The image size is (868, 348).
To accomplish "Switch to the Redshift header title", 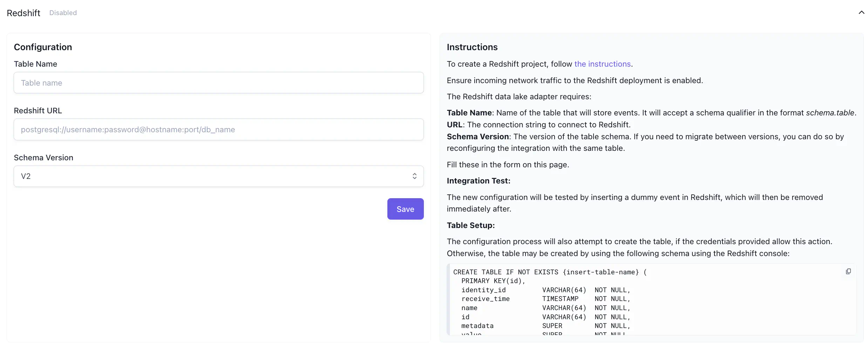I will (x=23, y=13).
